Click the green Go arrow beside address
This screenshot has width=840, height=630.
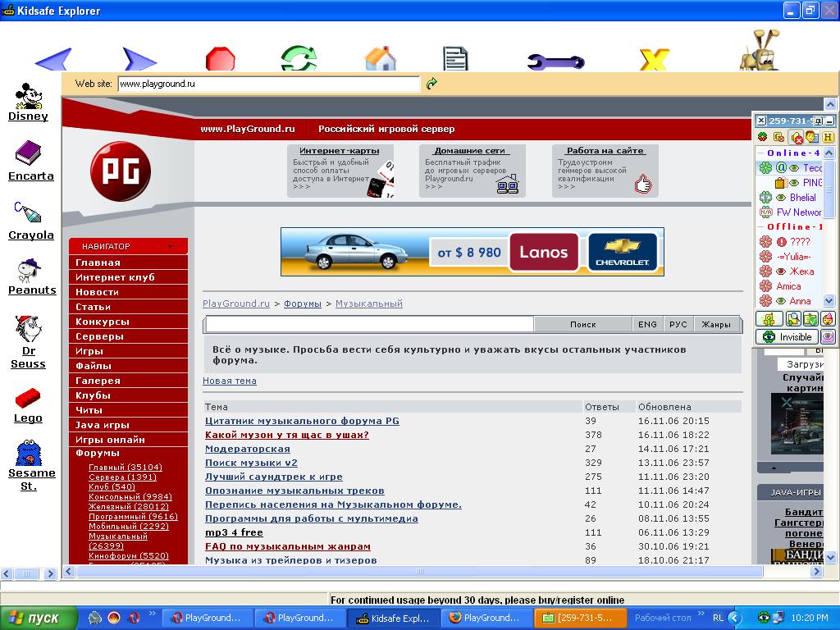point(432,84)
